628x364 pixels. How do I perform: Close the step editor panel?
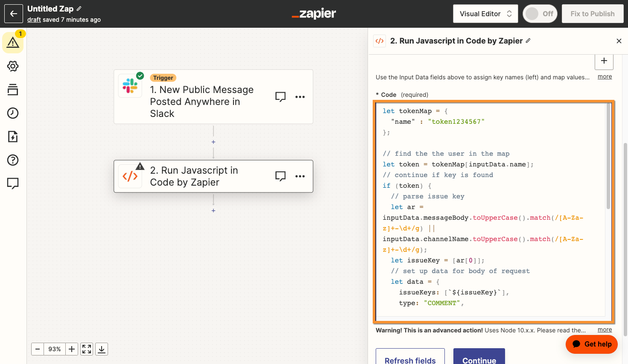(619, 41)
